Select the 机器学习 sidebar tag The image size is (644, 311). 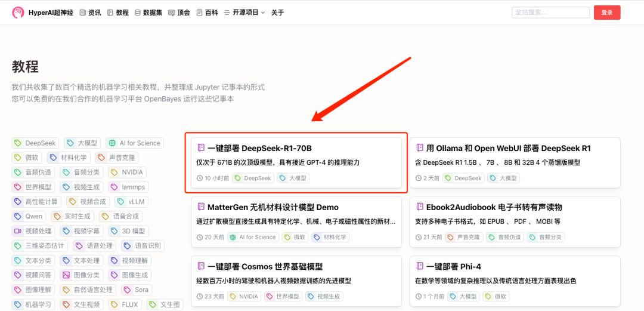coord(33,305)
